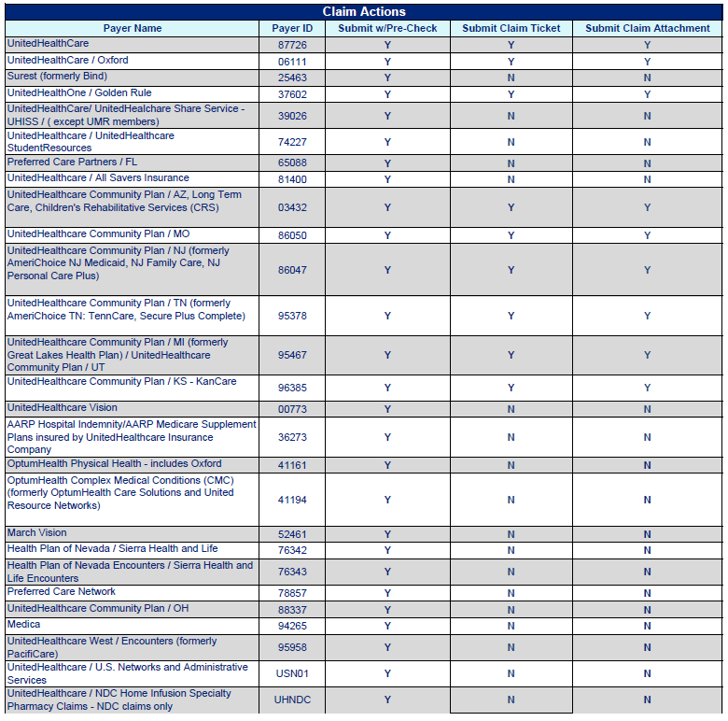Click Community Plan / NJ payer name

coord(119,263)
